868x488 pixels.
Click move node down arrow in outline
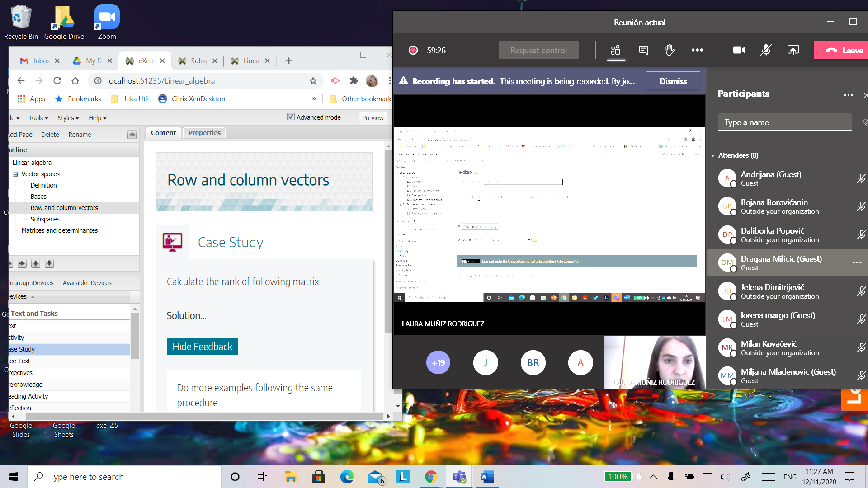click(49, 263)
